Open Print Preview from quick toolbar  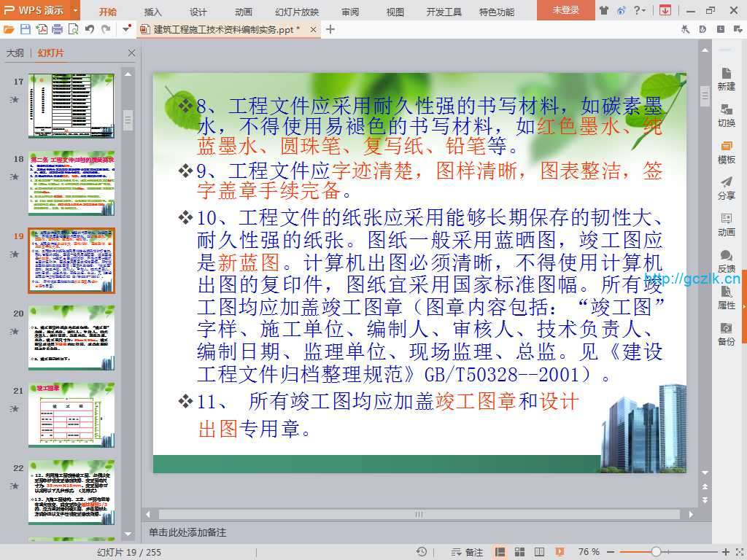(72, 29)
